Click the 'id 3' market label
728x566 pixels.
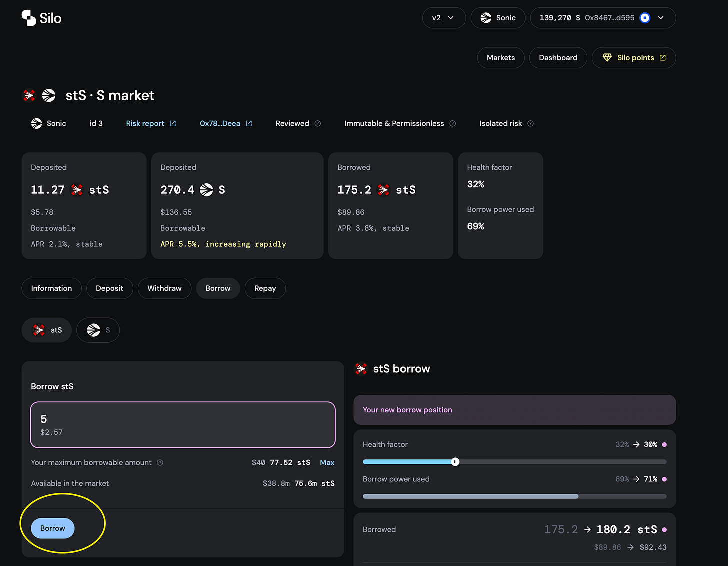point(96,123)
